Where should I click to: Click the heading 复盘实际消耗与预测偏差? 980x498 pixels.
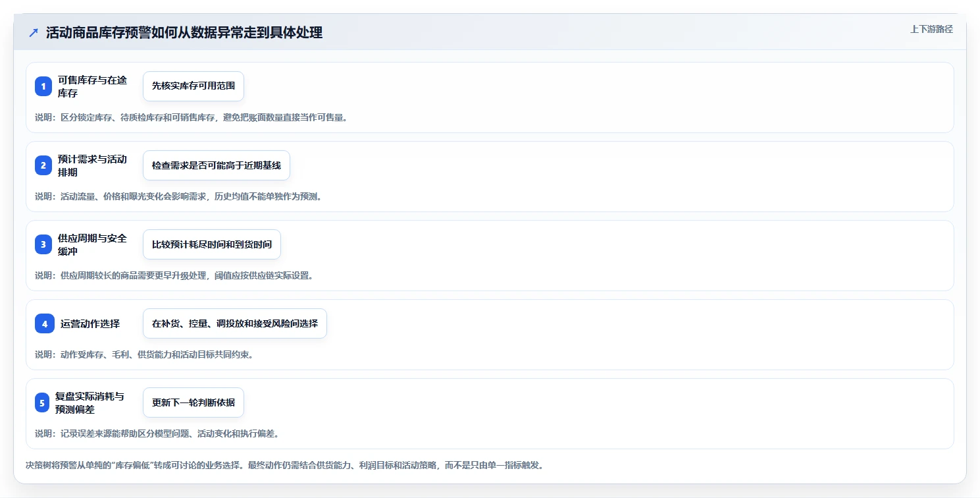pos(90,402)
